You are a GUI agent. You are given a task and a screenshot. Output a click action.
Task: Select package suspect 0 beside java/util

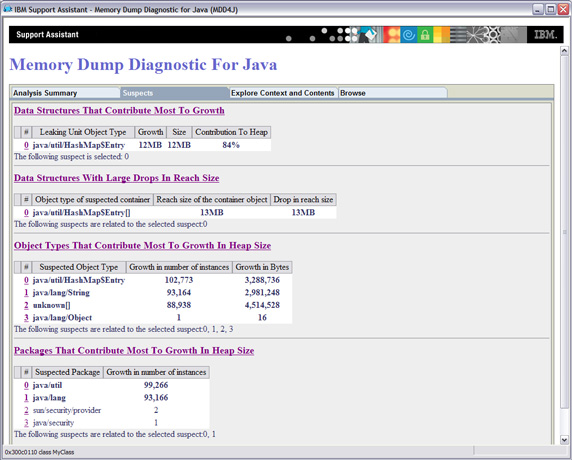(x=26, y=385)
